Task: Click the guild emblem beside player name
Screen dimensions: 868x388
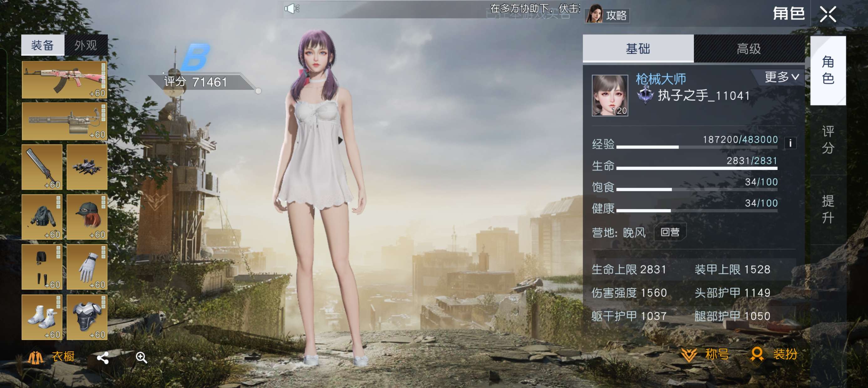Action: pos(645,95)
